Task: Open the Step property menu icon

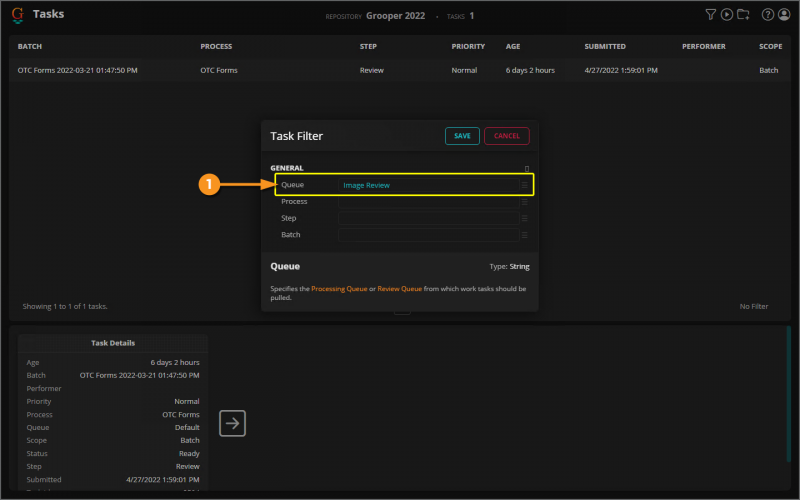Action: click(524, 218)
